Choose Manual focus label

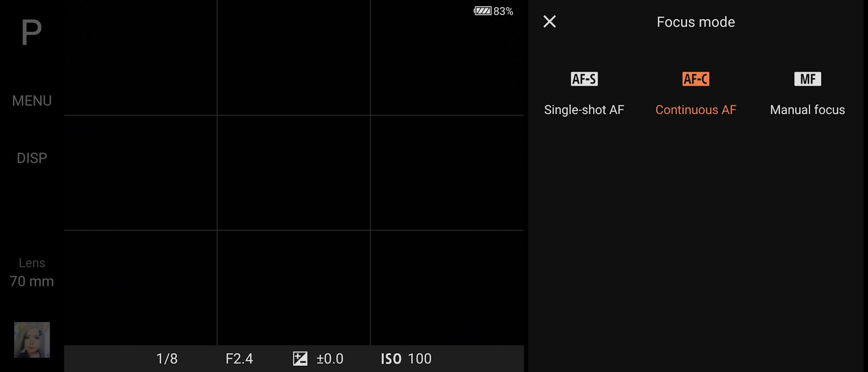tap(807, 110)
